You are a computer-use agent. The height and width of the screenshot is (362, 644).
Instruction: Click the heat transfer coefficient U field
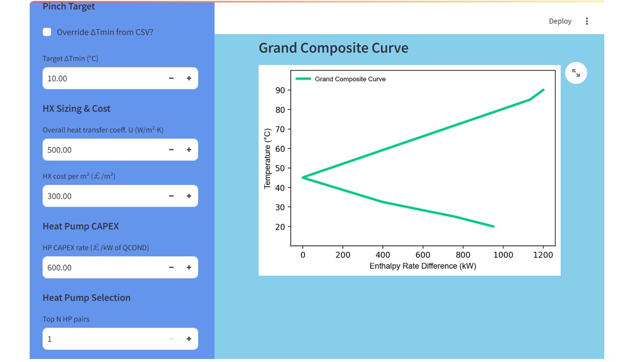pyautogui.click(x=103, y=150)
